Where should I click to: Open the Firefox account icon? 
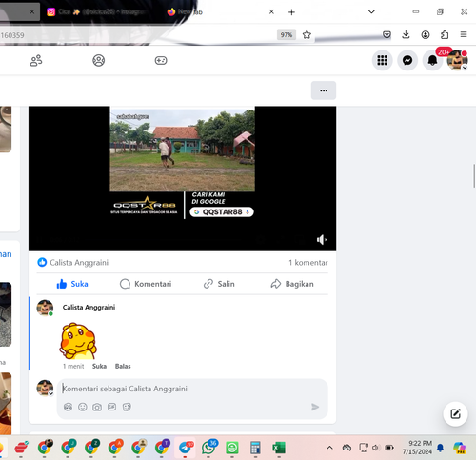426,34
